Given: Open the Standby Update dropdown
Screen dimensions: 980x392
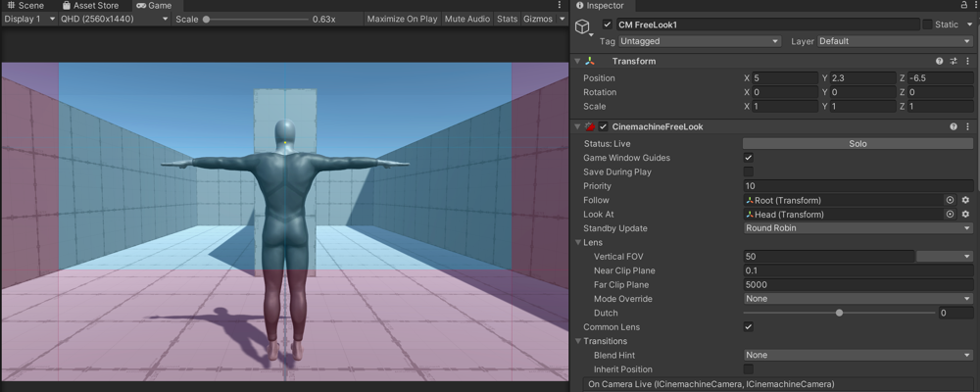Looking at the screenshot, I should point(857,228).
